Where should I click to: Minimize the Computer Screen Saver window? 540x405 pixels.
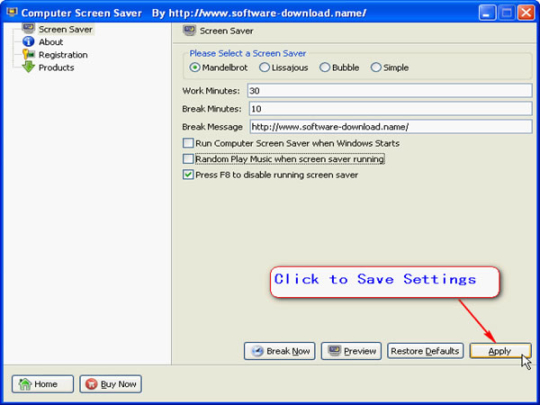(x=487, y=13)
